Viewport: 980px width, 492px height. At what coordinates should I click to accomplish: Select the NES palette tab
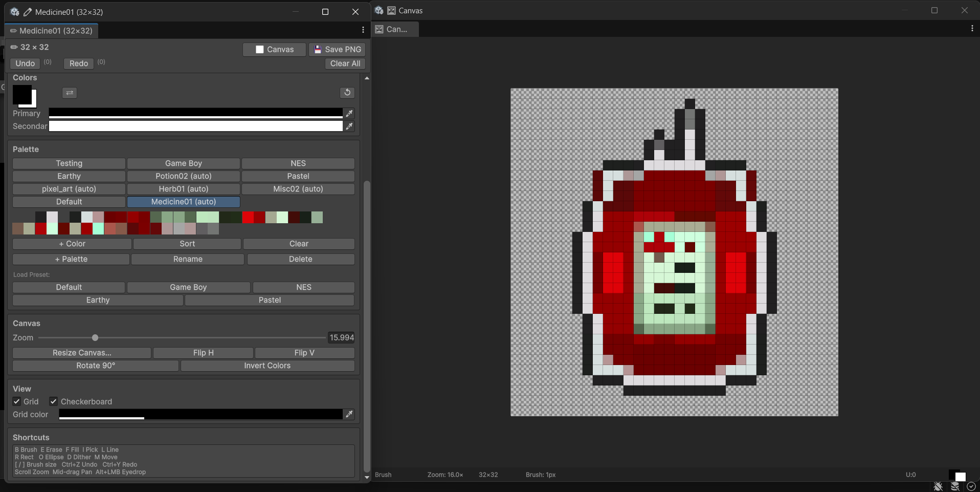pos(298,163)
